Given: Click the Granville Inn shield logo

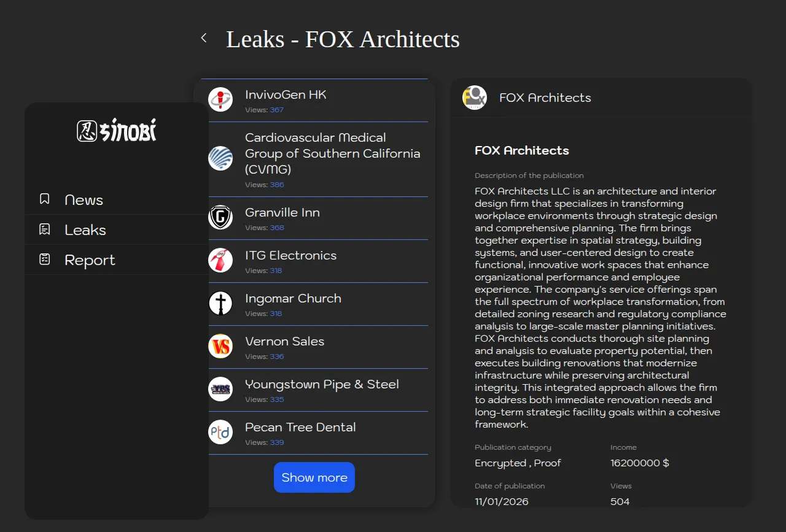Looking at the screenshot, I should pos(220,217).
